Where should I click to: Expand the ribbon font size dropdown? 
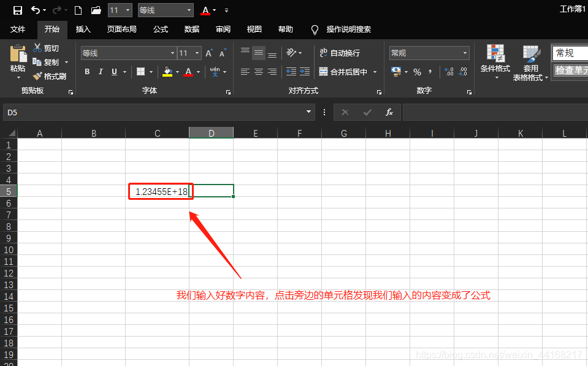click(197, 53)
